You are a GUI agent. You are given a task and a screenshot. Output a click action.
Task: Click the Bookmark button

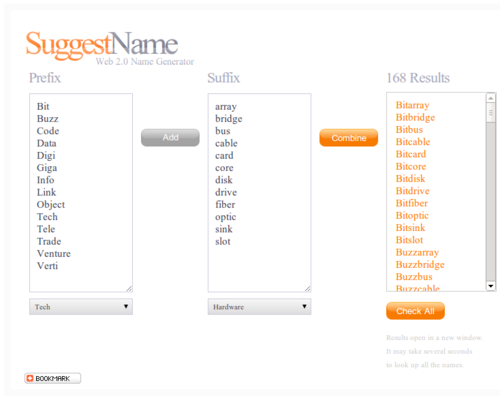[x=52, y=378]
